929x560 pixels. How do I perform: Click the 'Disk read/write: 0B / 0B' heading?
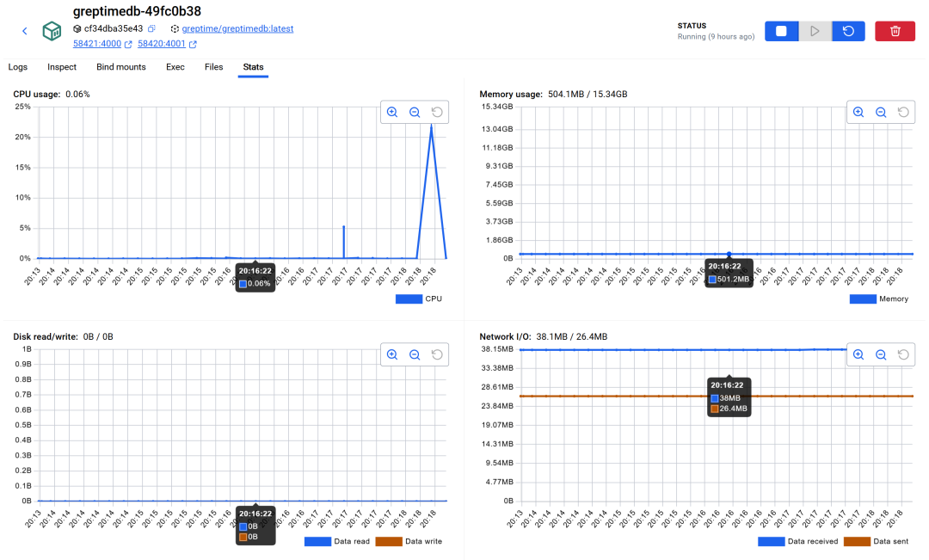tap(63, 336)
